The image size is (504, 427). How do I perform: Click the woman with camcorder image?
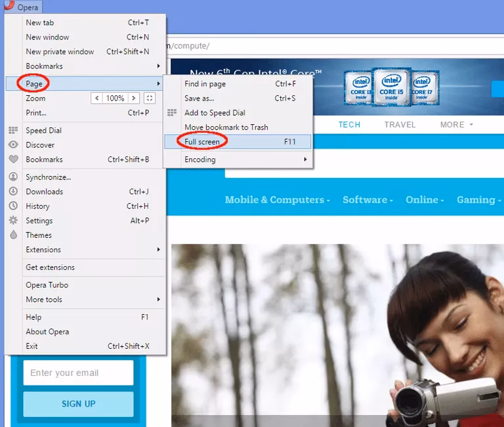[337, 336]
